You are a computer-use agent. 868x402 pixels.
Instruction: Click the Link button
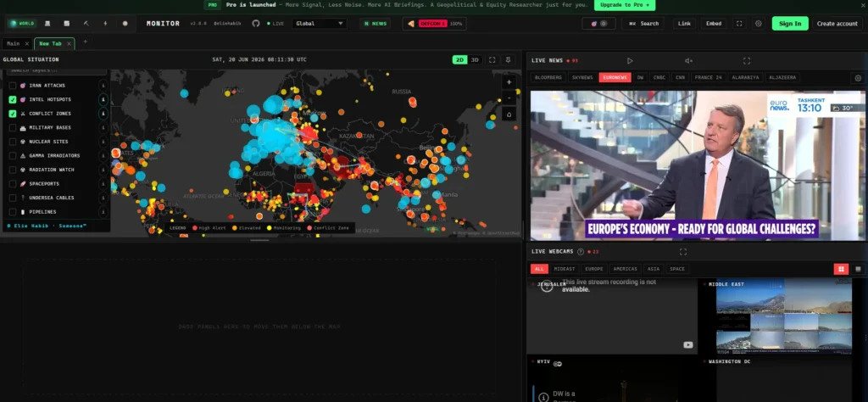684,24
